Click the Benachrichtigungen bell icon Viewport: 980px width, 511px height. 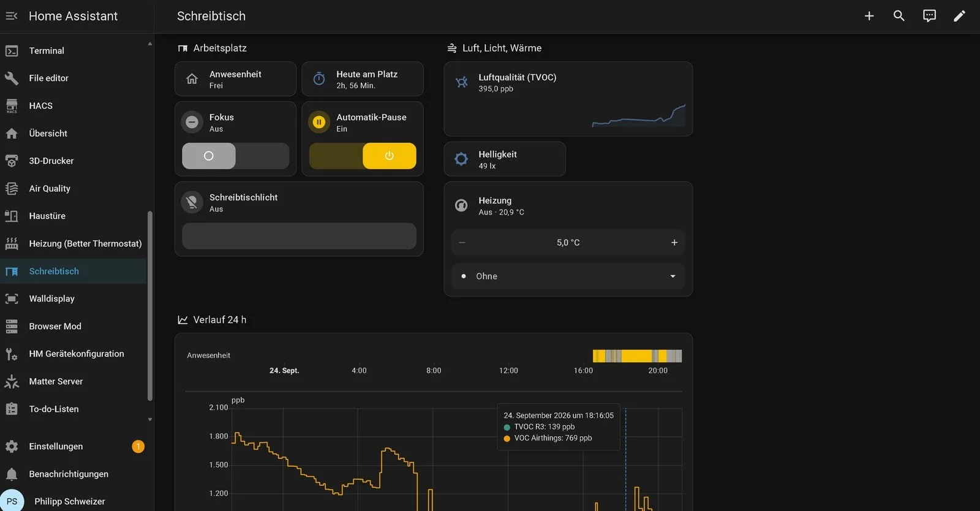12,474
